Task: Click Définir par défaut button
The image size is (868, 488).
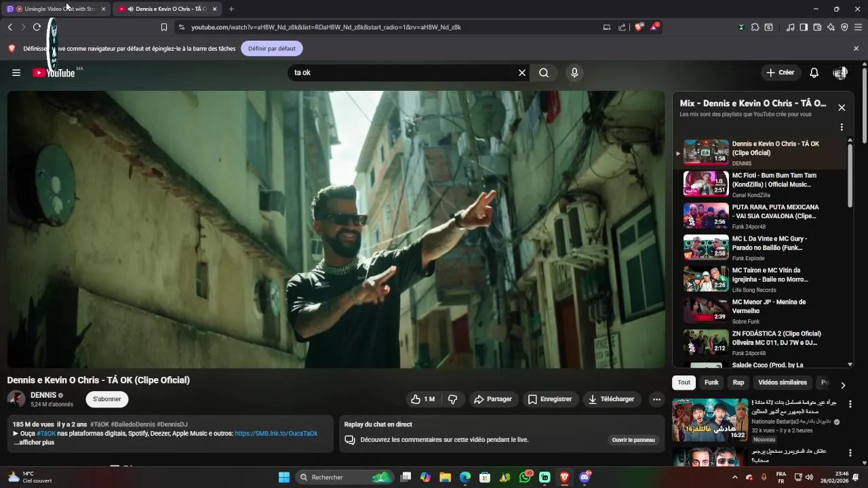Action: pyautogui.click(x=272, y=49)
